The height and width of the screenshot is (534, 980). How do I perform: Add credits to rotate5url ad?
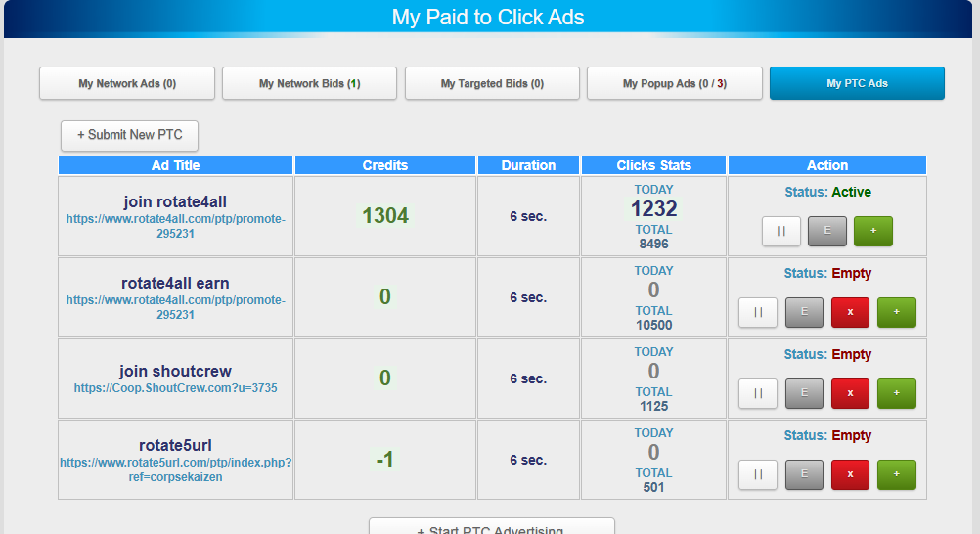click(896, 474)
